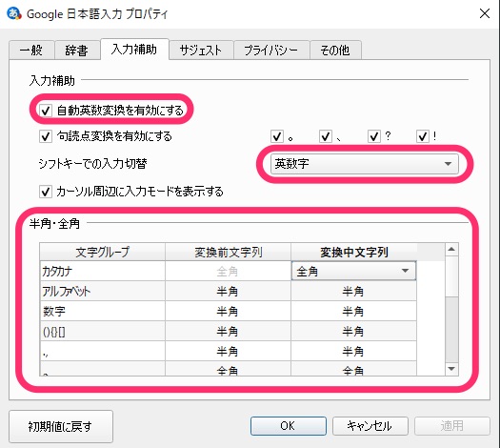Viewport: 500px width, 448px height.
Task: Click the 変換前文字列 column header
Action: (x=228, y=252)
